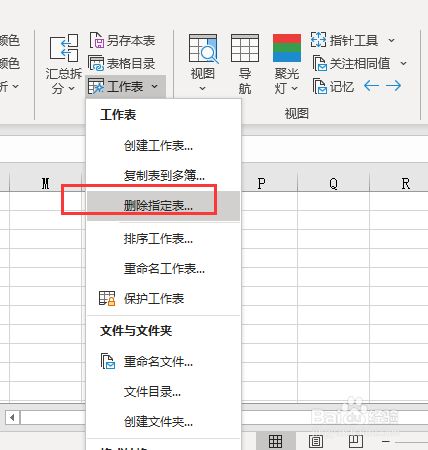Click the 另存本表 save sheet button
This screenshot has height=450, width=428.
[122, 41]
